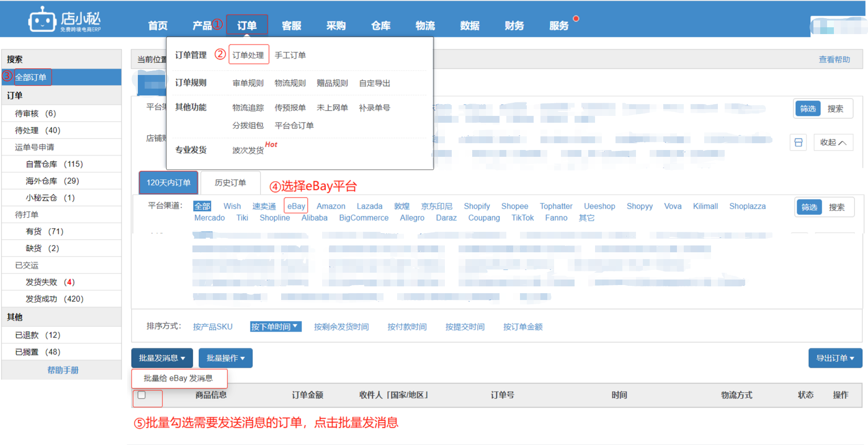Open the 财务 menu
Viewport: 868px width, 445px height.
click(514, 25)
